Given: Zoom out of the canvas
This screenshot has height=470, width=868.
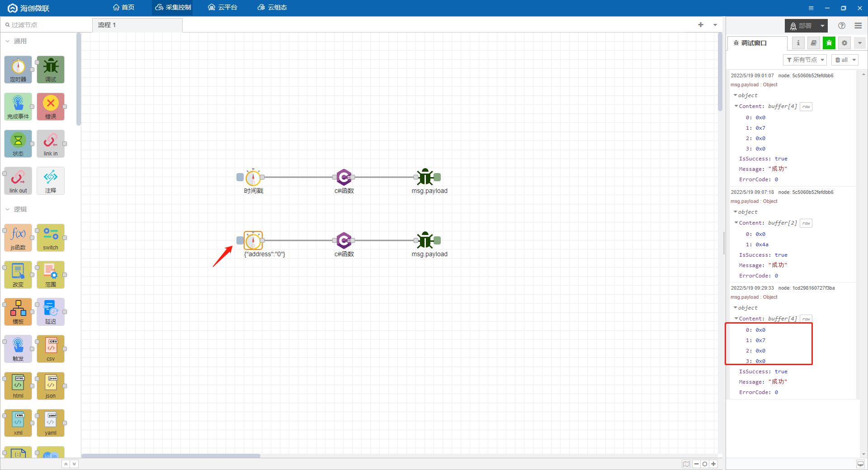Looking at the screenshot, I should [x=696, y=464].
